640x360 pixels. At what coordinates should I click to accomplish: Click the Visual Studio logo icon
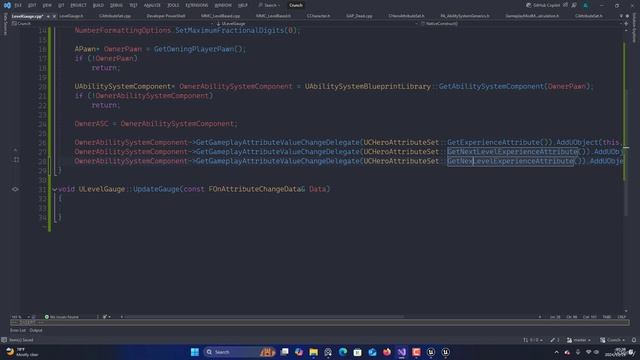pos(7,5)
